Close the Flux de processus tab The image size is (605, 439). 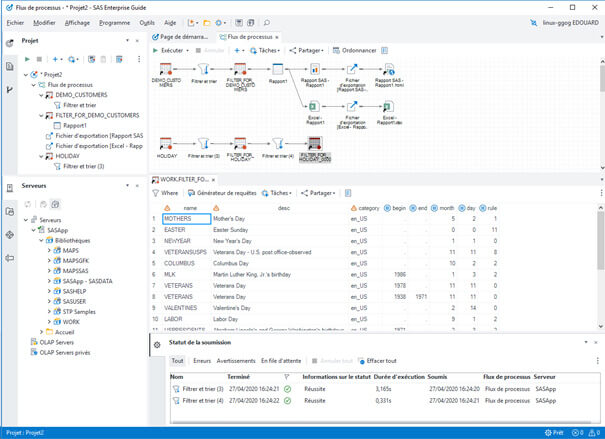(277, 37)
